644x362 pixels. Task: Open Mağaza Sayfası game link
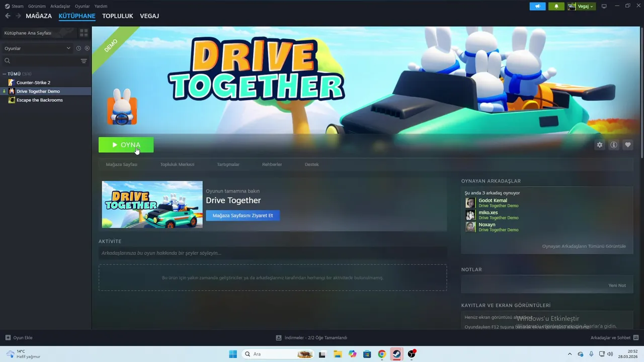pos(122,164)
